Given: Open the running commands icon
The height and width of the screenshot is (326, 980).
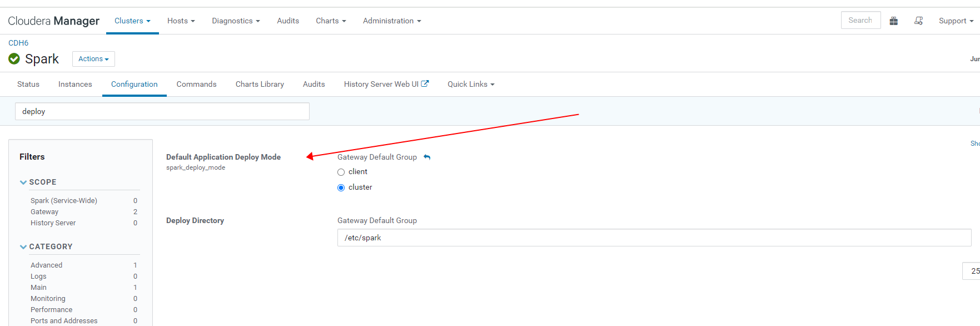Looking at the screenshot, I should [919, 21].
